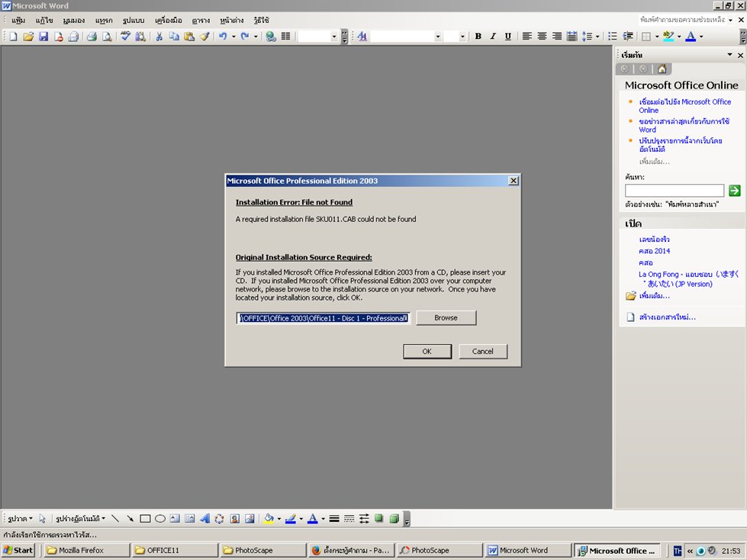Screen dimensions: 747x560
Task: Insert hyperlink using globe icon
Action: tap(271, 36)
